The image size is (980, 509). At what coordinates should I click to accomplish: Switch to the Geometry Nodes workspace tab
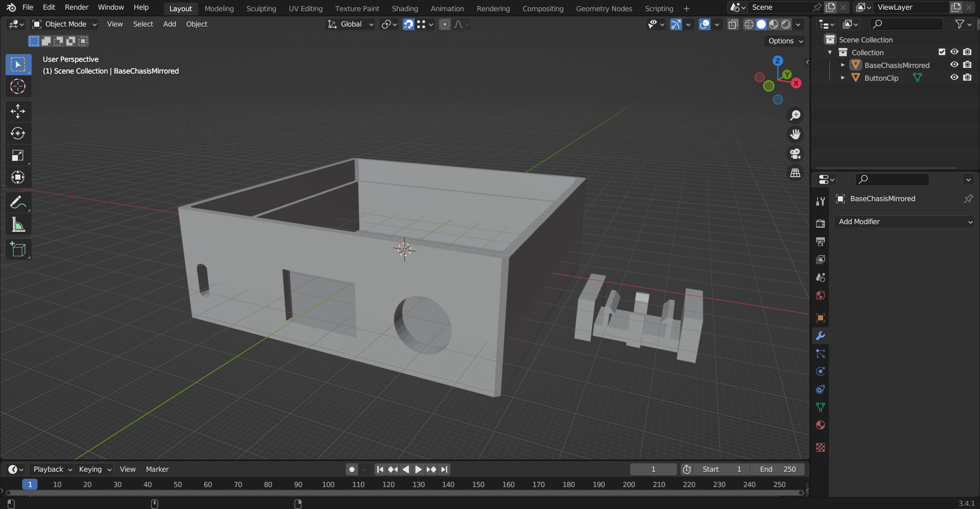coord(604,8)
